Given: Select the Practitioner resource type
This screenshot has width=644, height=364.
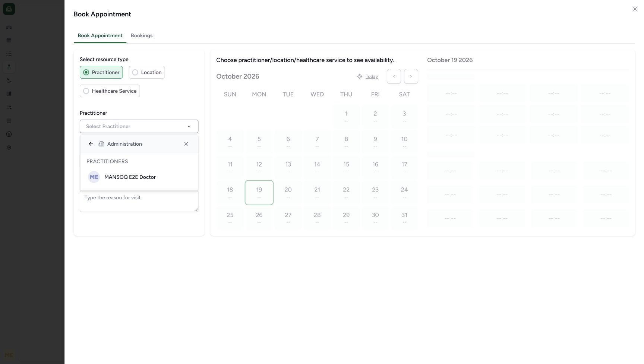Looking at the screenshot, I should [101, 72].
